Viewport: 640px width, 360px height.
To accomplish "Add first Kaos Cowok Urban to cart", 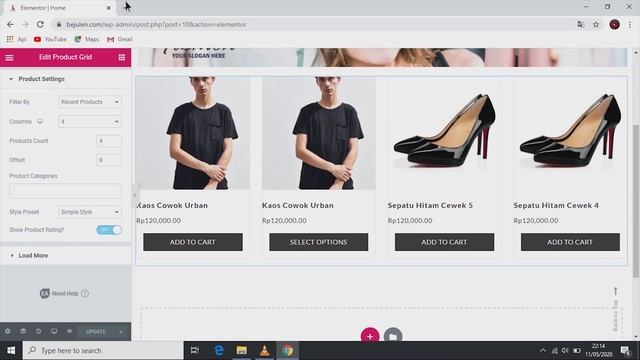I will (x=193, y=242).
